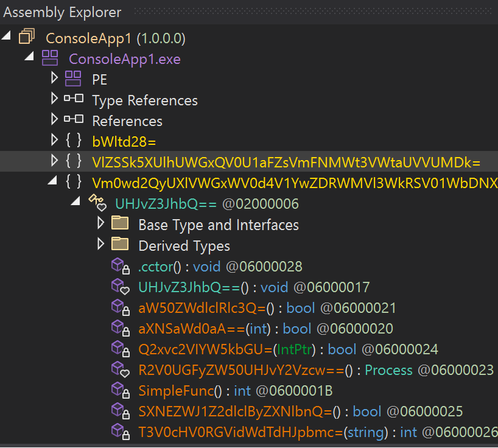Select the T3V0cHV0RGVidWdTdHJpbmc= method entry
498x448 pixels.
(x=244, y=431)
